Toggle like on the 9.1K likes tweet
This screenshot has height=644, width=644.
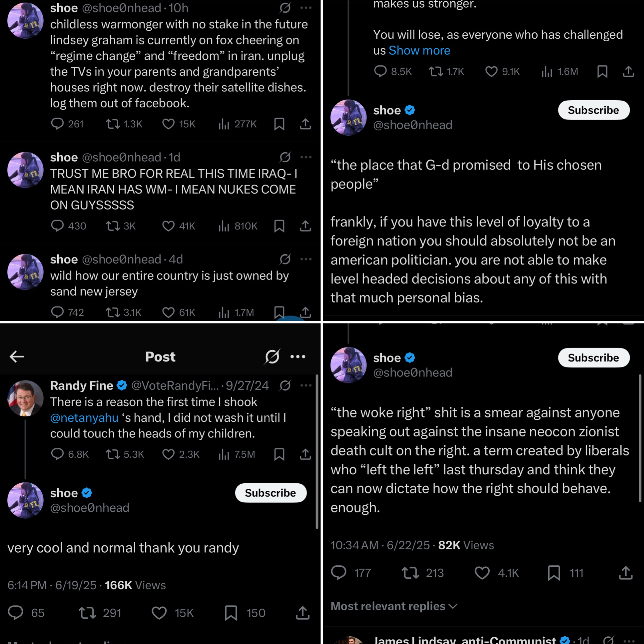[491, 71]
